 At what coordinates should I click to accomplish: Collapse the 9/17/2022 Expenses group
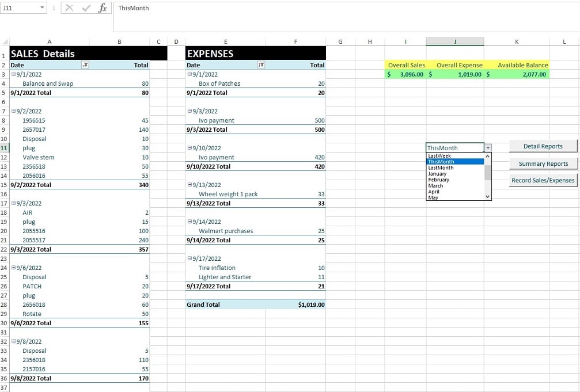click(189, 258)
